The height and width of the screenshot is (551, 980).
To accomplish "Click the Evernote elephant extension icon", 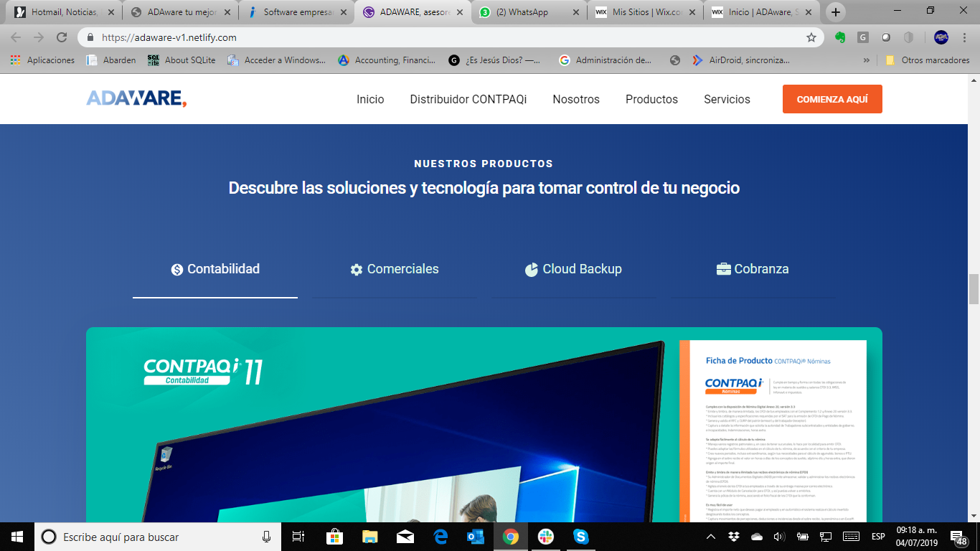I will tap(840, 37).
